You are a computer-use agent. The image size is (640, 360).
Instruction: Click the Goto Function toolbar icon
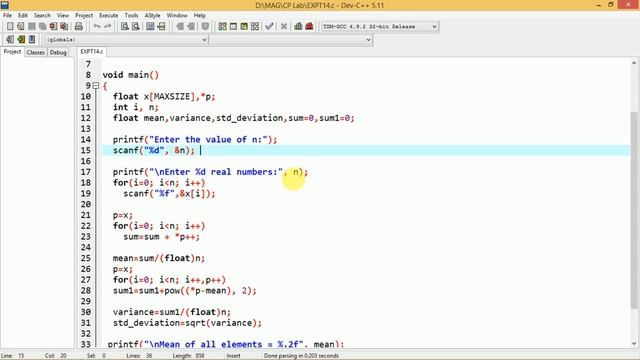pos(150,27)
